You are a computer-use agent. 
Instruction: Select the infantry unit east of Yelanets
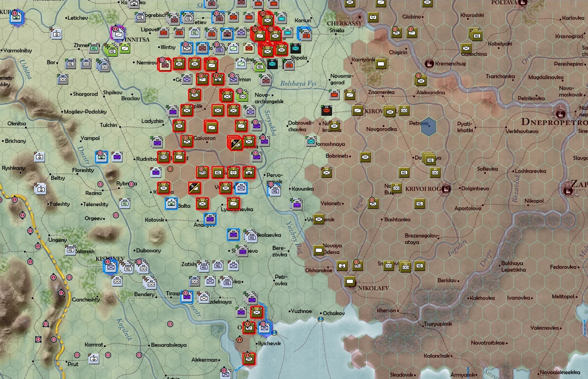point(373,203)
